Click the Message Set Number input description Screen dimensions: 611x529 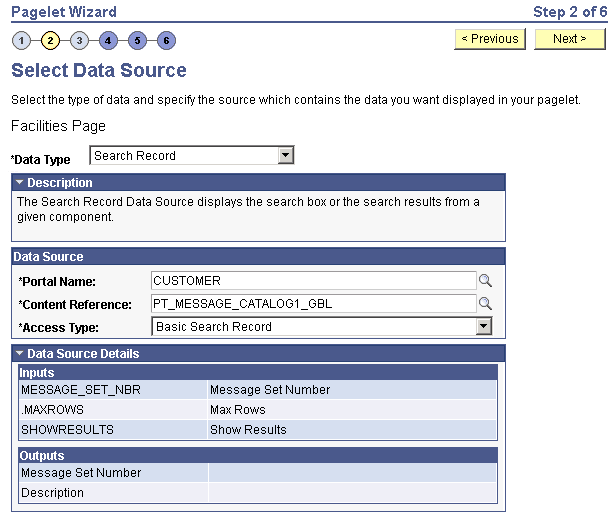270,390
